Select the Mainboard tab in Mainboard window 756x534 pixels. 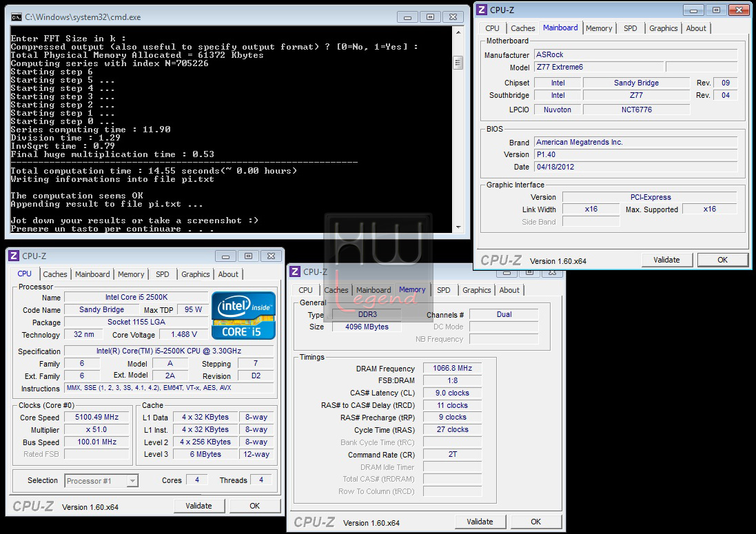coord(560,28)
